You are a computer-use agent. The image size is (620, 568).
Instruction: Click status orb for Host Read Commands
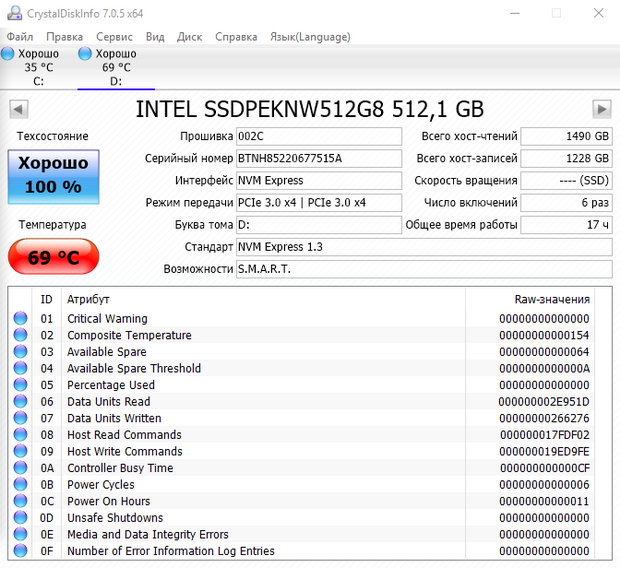coord(21,435)
